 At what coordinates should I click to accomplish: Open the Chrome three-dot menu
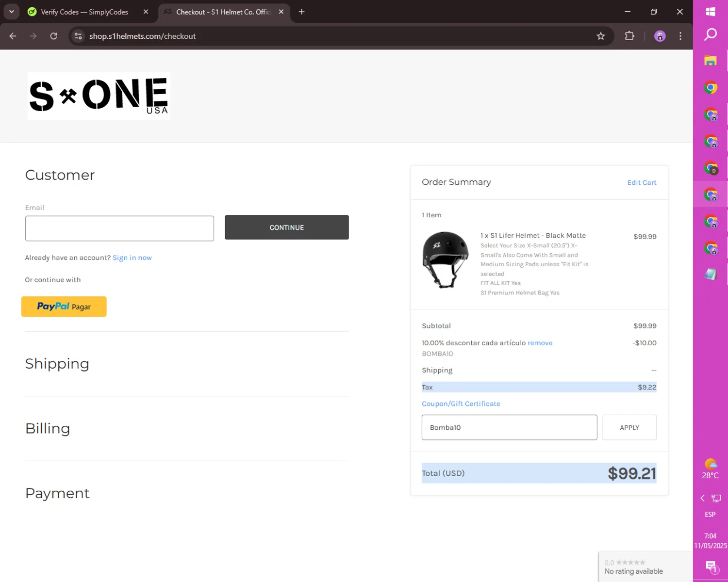click(680, 36)
